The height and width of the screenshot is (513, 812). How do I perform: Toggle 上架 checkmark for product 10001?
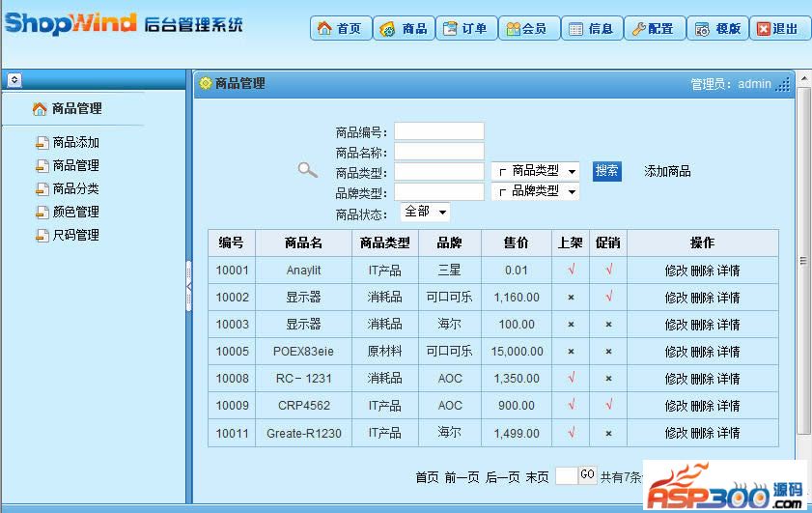(571, 271)
